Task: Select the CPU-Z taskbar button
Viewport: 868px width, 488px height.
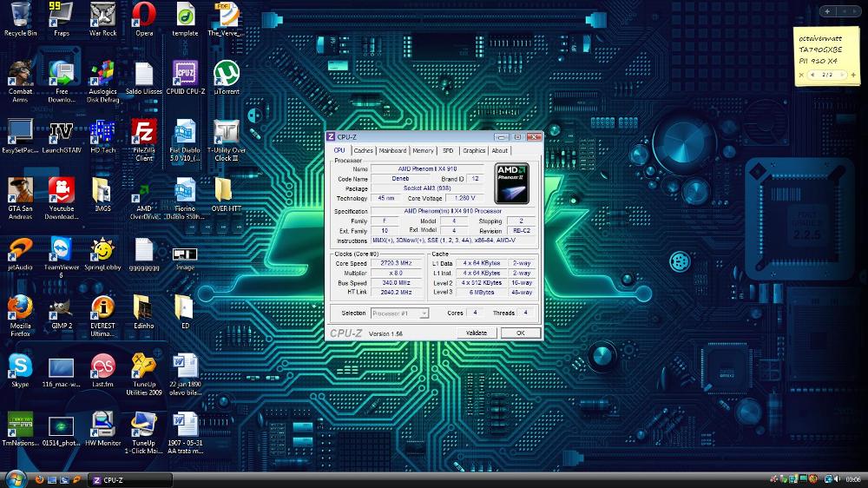Action: (x=130, y=480)
